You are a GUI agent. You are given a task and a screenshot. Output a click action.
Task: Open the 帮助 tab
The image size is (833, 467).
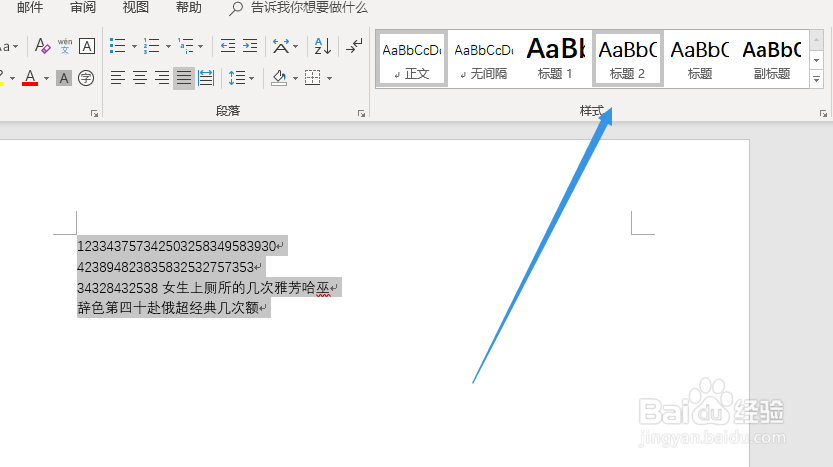[189, 7]
